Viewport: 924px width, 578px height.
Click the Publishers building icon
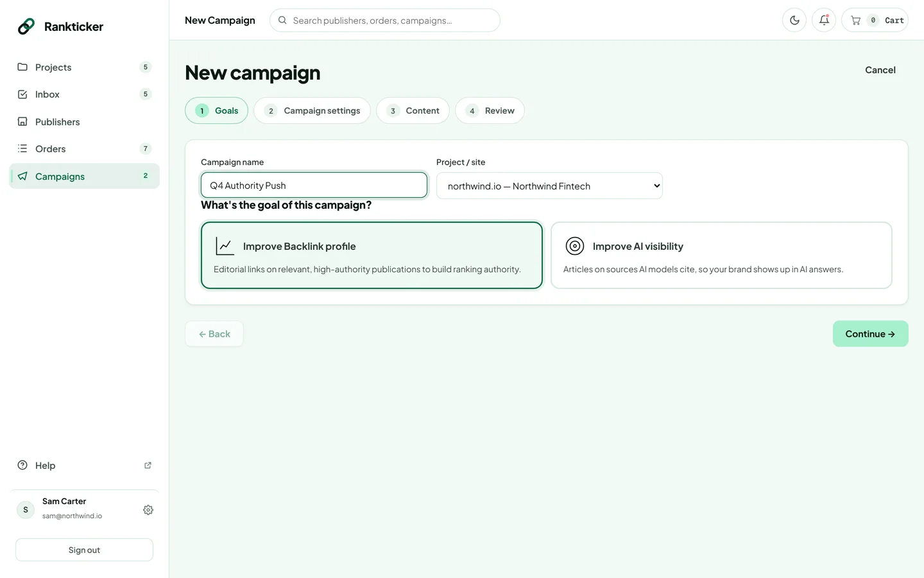pyautogui.click(x=22, y=121)
